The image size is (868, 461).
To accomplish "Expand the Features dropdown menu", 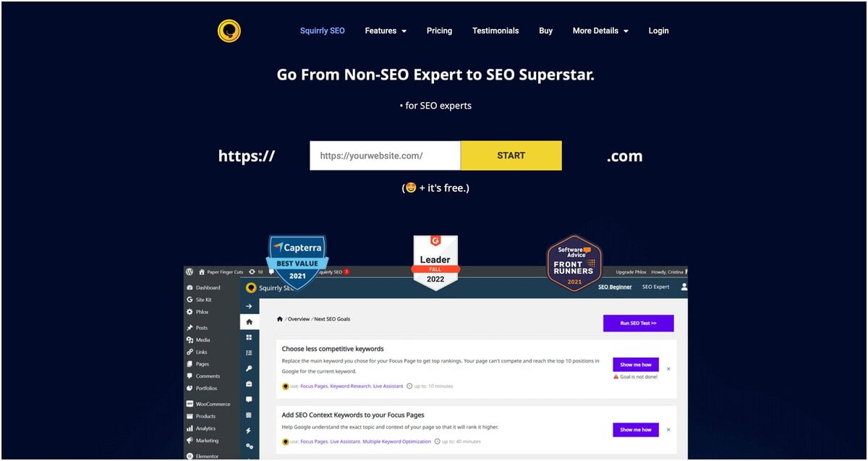I will [386, 30].
